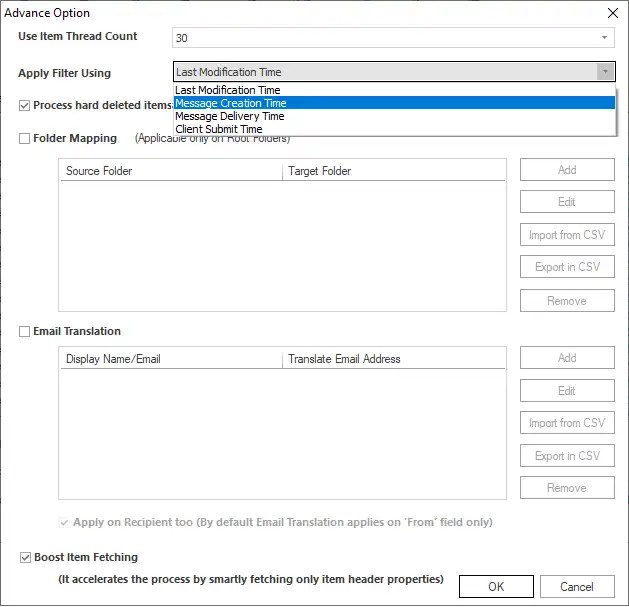Cancel the Advance Option dialog
The height and width of the screenshot is (607, 629).
point(577,587)
